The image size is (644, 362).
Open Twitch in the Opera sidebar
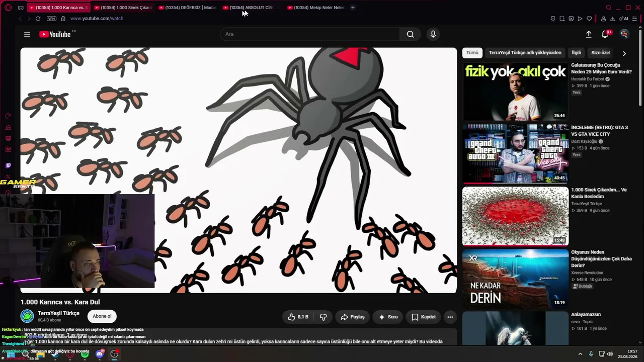[8, 165]
